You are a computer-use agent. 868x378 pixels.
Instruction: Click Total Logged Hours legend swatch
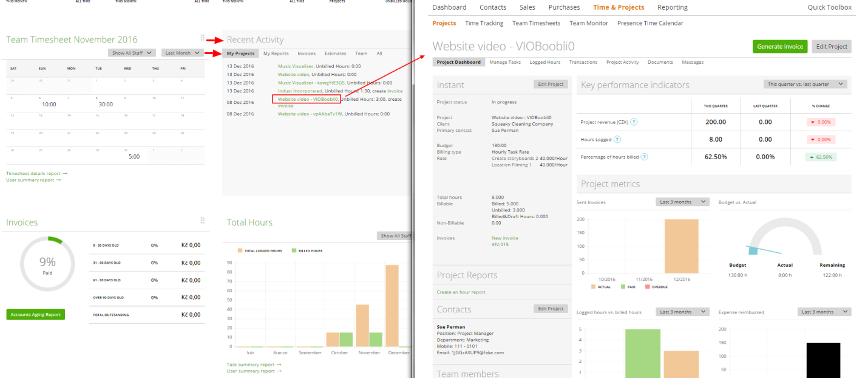click(x=240, y=250)
